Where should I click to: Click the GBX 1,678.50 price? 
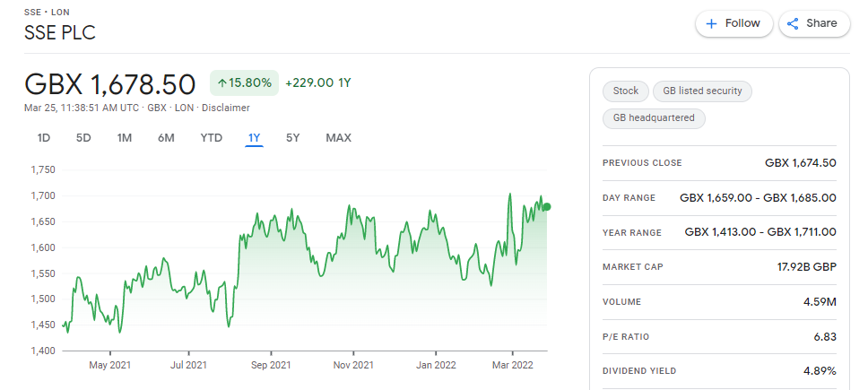tap(109, 84)
